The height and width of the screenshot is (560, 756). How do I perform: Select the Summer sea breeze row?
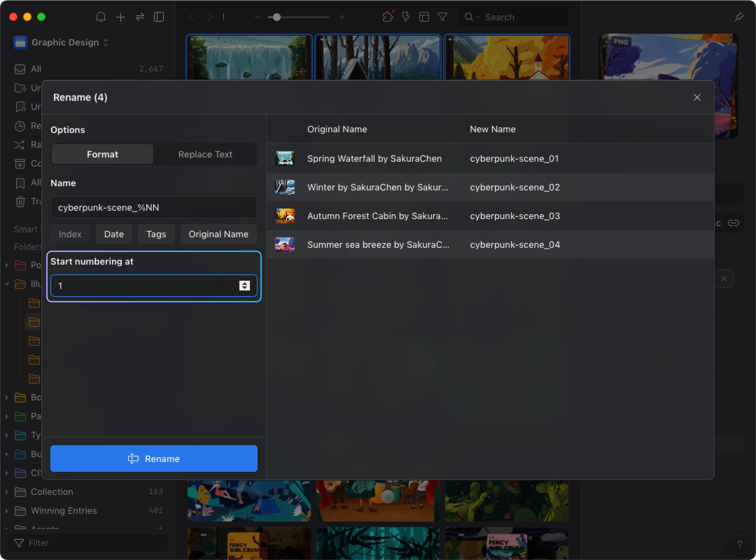pos(490,245)
